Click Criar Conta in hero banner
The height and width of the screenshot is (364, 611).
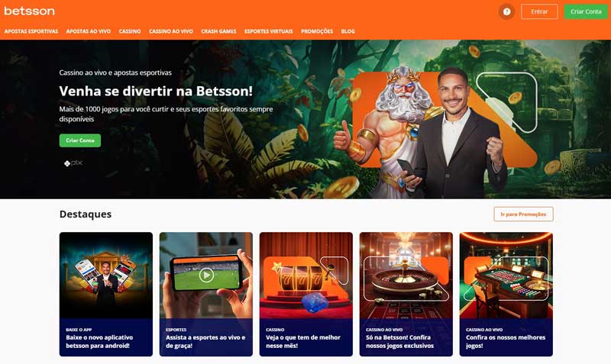pyautogui.click(x=80, y=140)
